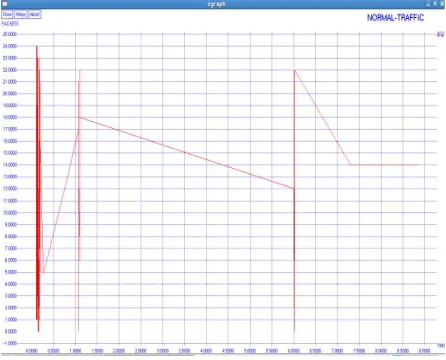Click the 5.0000 y-axis value
Viewport: 446px width, 360px height.
[10, 272]
